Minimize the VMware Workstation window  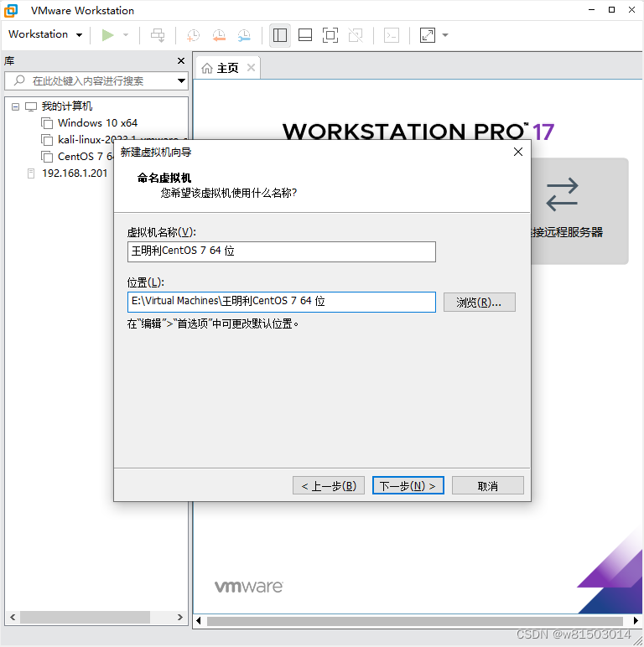(x=591, y=9)
